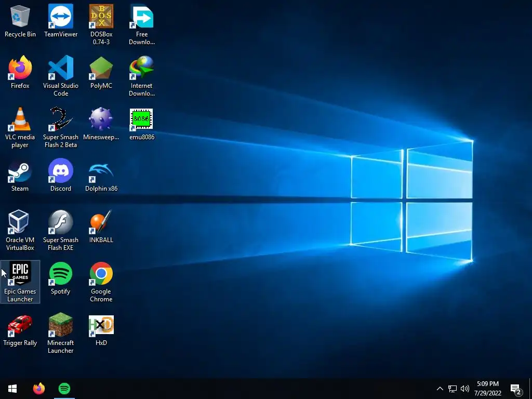Select the Trigger Rally shortcut
The image size is (532, 399).
pos(20,330)
